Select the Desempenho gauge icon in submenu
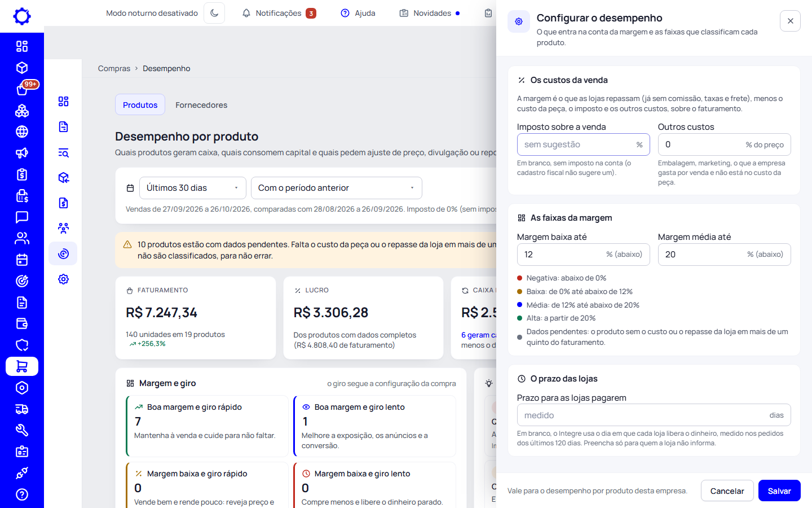The width and height of the screenshot is (812, 508). click(63, 253)
